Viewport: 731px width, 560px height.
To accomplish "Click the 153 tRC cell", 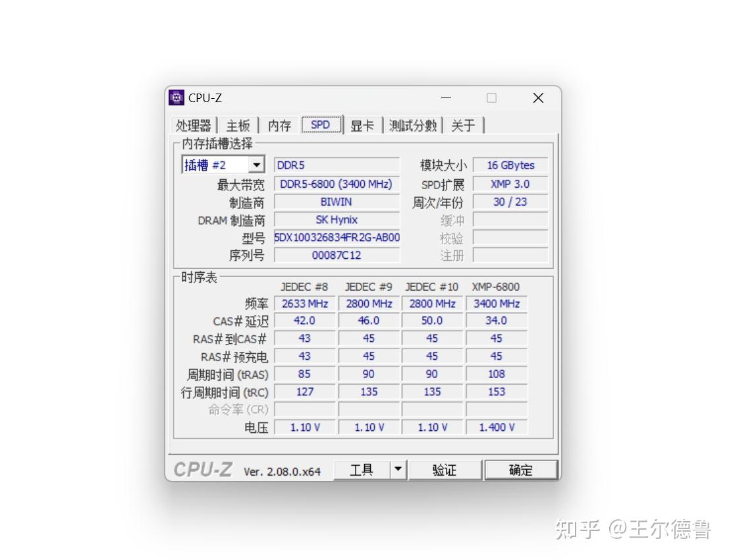I will pos(497,392).
